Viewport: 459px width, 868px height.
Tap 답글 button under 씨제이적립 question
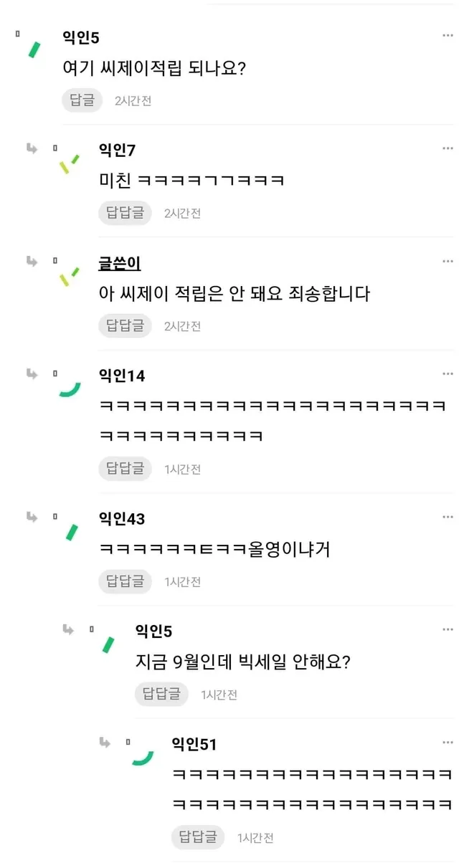(82, 100)
